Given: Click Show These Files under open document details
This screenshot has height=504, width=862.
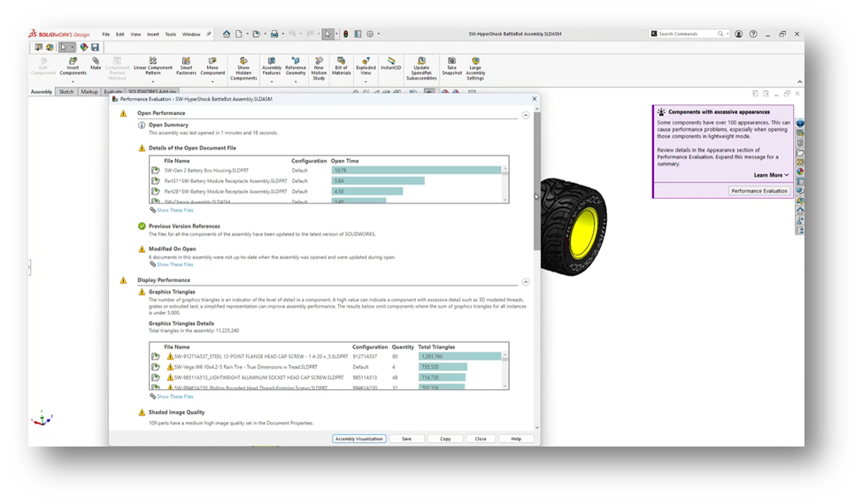Looking at the screenshot, I should pyautogui.click(x=175, y=210).
